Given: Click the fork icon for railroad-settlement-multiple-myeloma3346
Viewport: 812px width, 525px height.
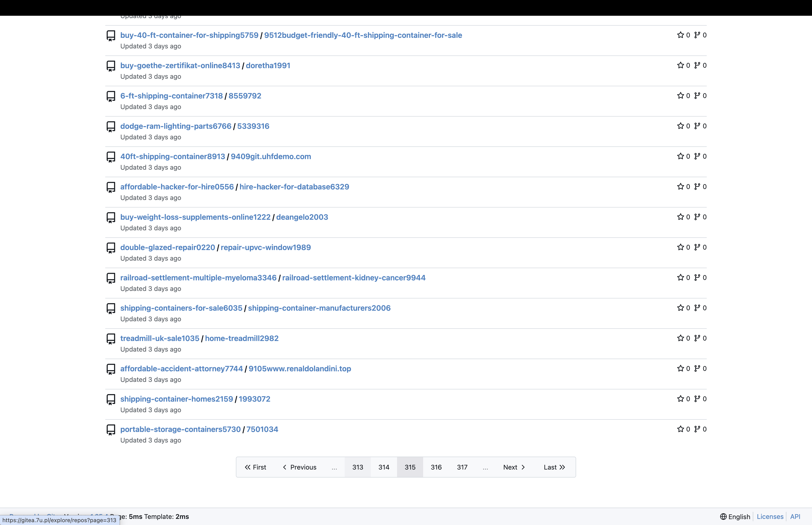Looking at the screenshot, I should (697, 278).
